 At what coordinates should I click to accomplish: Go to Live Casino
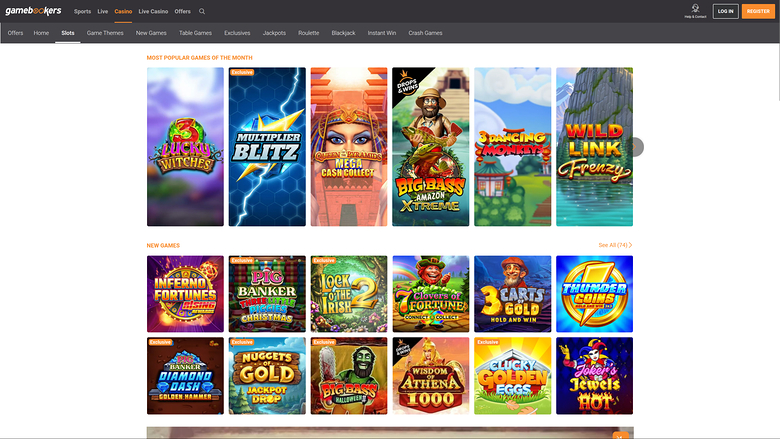pyautogui.click(x=153, y=11)
